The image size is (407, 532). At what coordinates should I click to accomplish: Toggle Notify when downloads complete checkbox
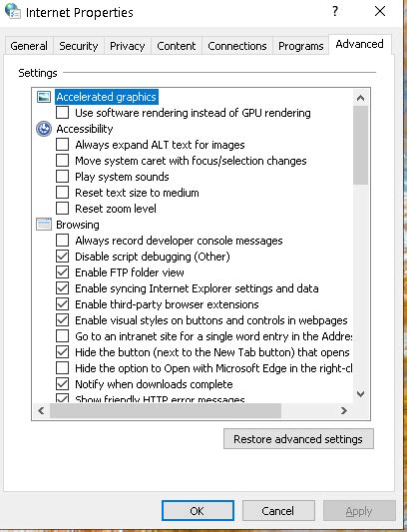click(x=63, y=384)
